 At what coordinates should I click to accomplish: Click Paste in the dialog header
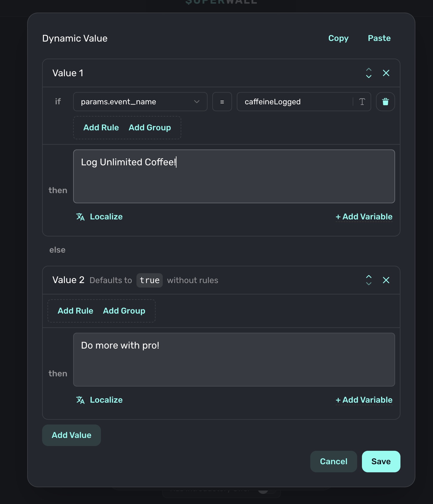[x=379, y=38]
